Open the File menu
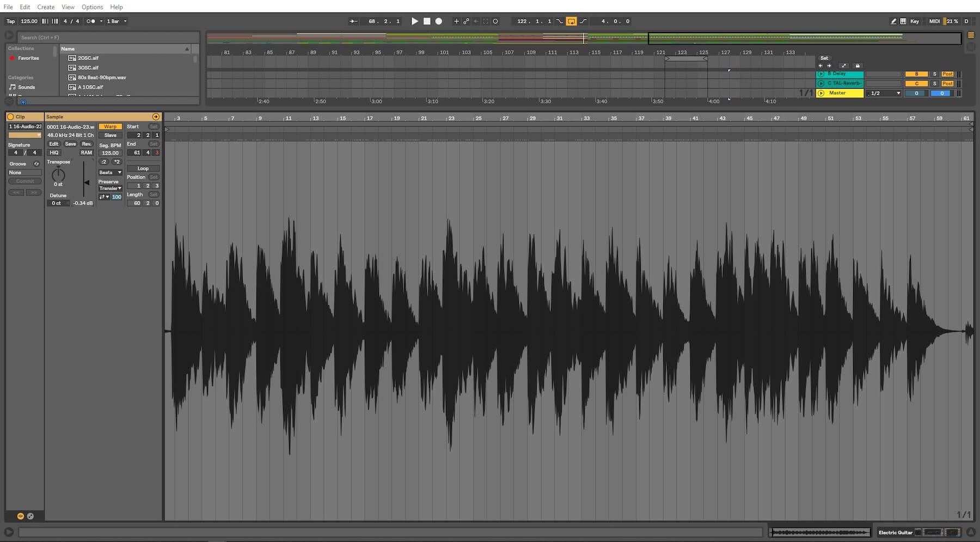 point(8,7)
